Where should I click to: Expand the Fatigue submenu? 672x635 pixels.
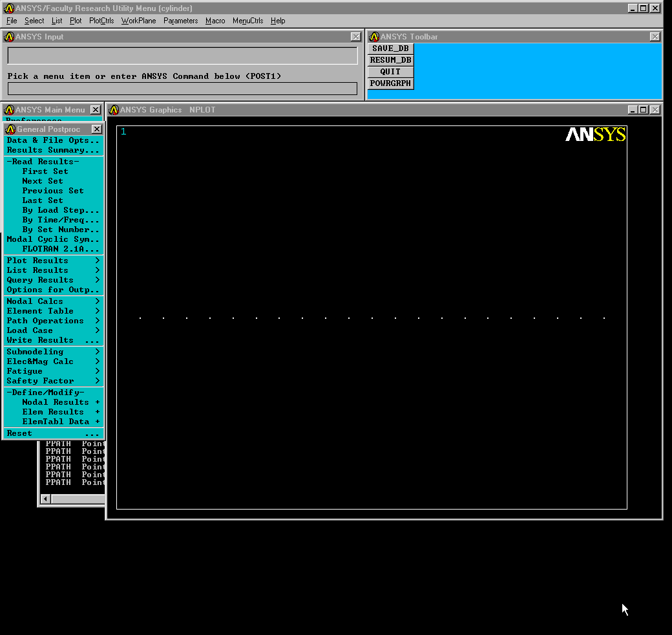click(x=53, y=371)
